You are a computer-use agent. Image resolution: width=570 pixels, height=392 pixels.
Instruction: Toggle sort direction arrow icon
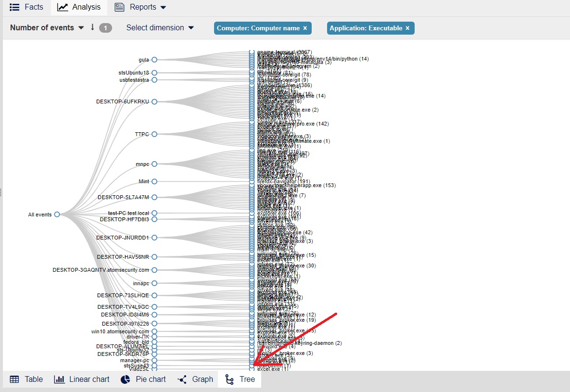(x=92, y=27)
